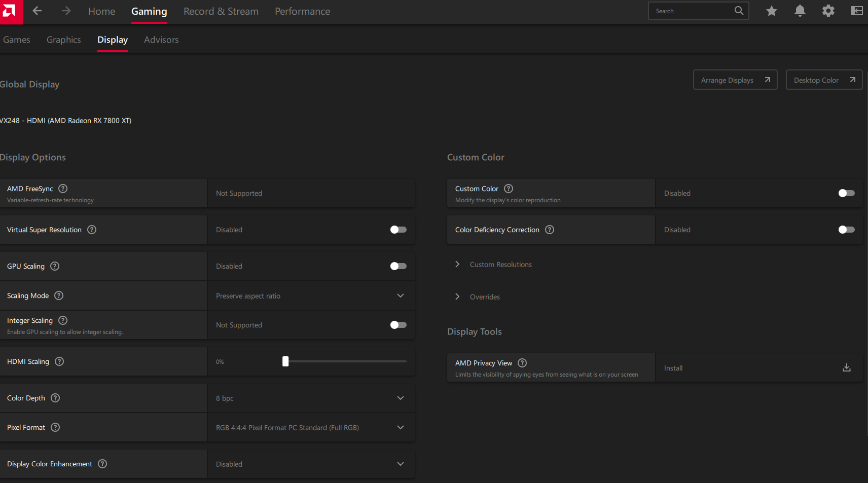Image resolution: width=868 pixels, height=483 pixels.
Task: Enable the Virtual Super Resolution toggle
Action: point(398,230)
